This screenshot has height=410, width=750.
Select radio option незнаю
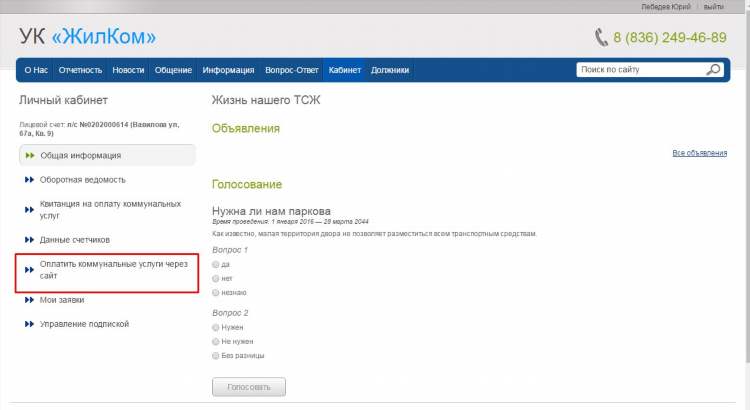coord(216,292)
